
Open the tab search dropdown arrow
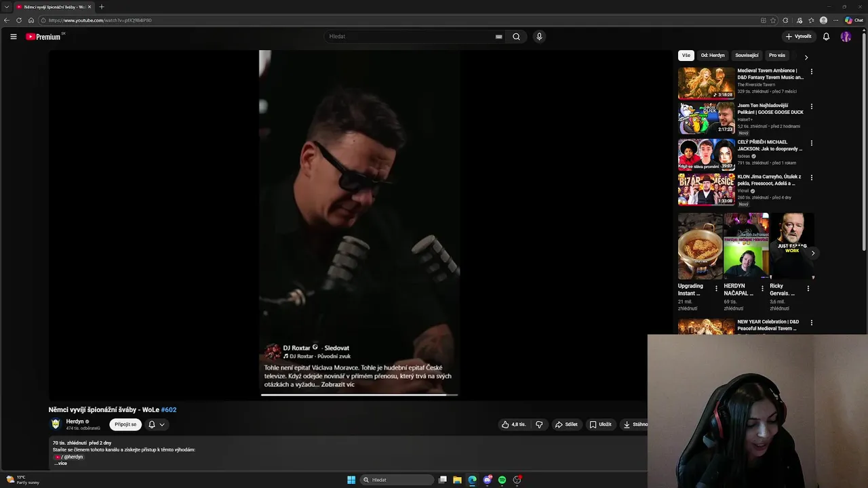tap(6, 7)
